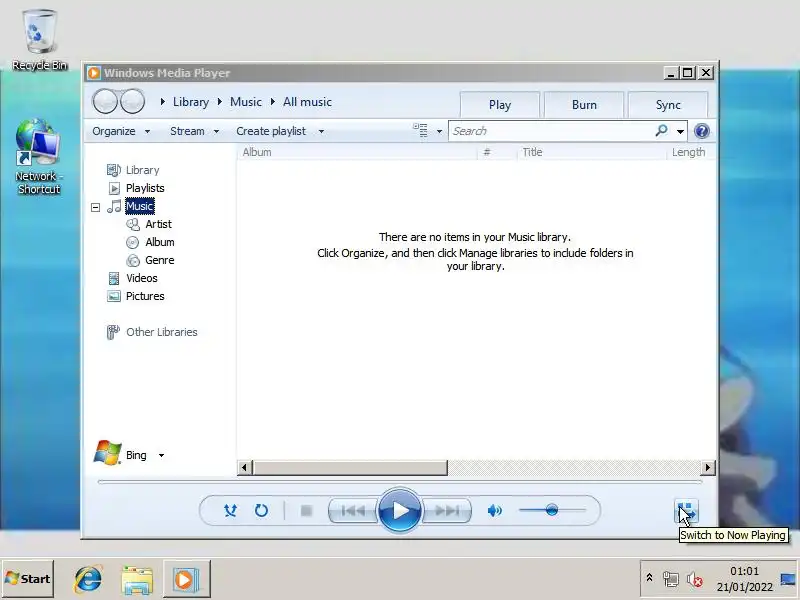
Task: Select Playlists in the navigation tree
Action: coord(145,188)
